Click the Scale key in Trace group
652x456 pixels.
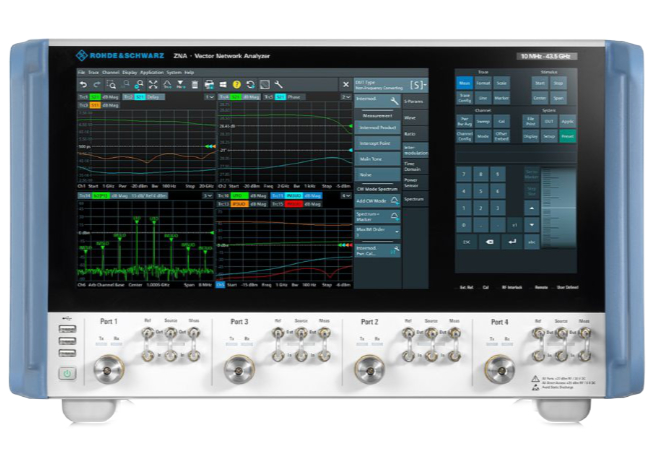pos(501,83)
